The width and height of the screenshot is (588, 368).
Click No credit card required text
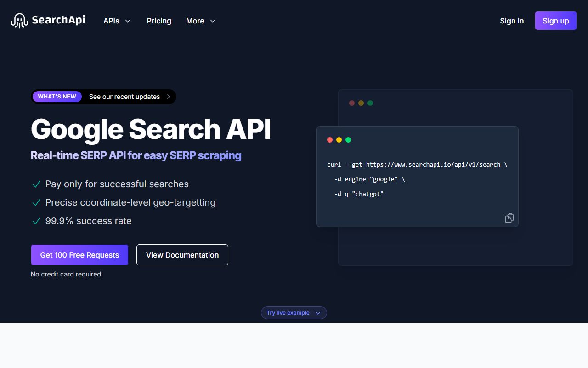[67, 274]
